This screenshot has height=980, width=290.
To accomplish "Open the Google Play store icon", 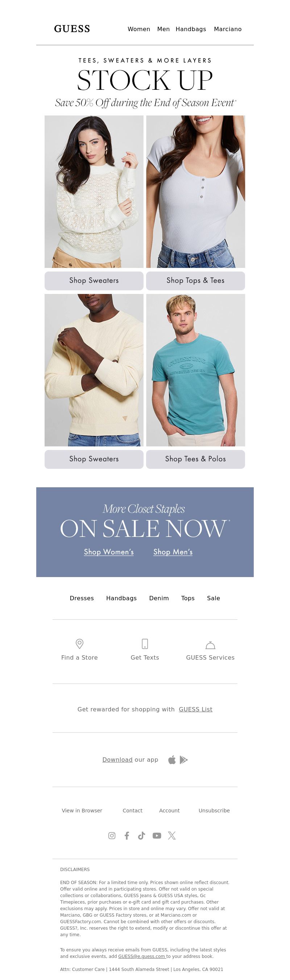I will coord(184,760).
